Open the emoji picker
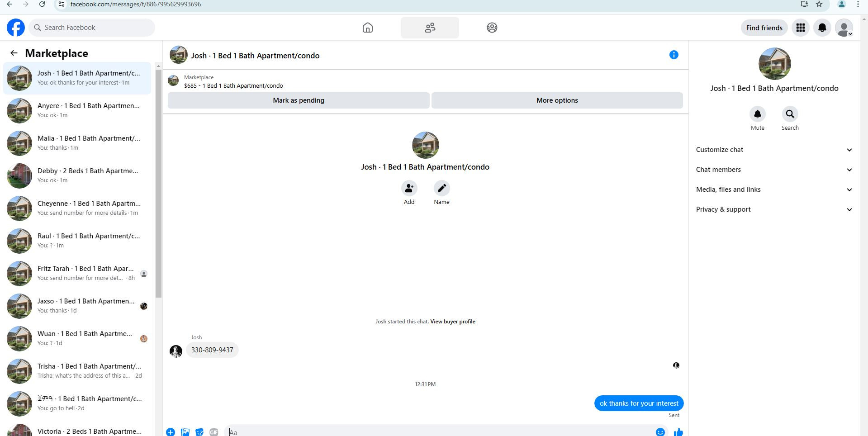 660,432
